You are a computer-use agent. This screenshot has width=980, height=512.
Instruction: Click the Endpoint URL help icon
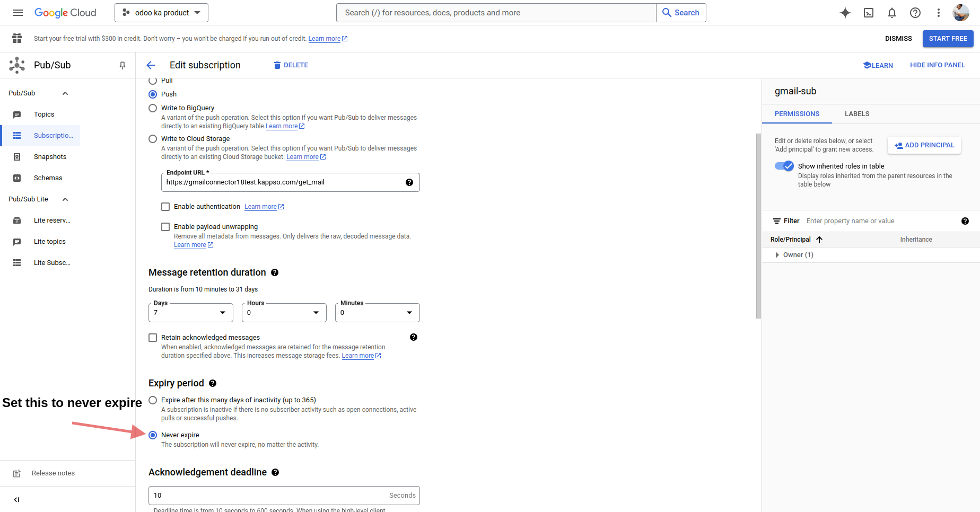click(x=409, y=182)
